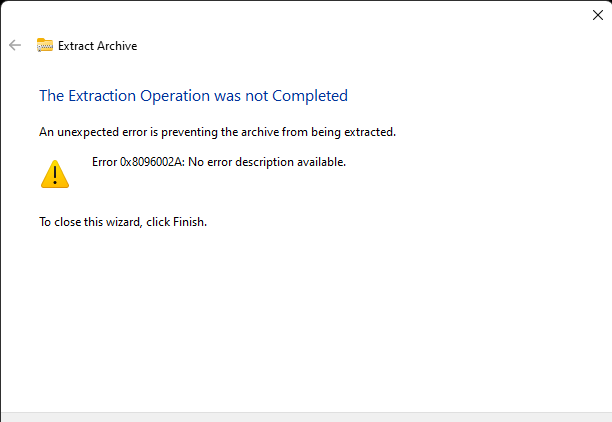Click the 'No error description available' phrase
612x422 pixels.
tap(267, 162)
